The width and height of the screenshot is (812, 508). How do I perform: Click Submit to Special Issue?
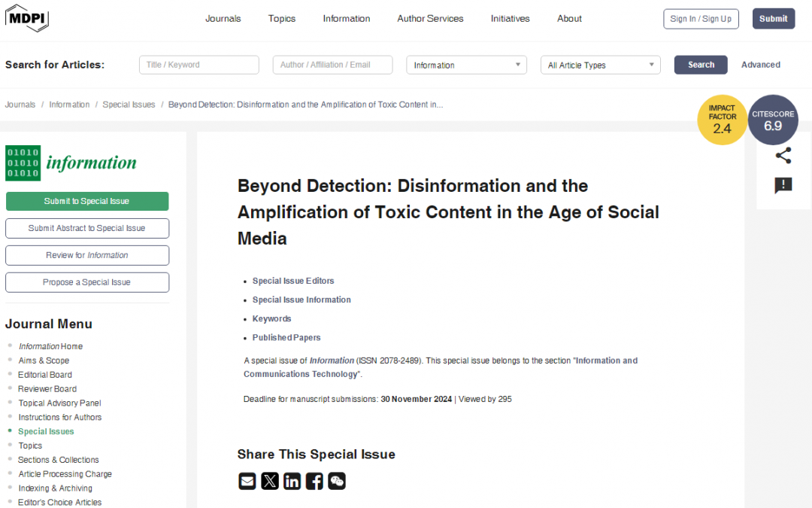(x=86, y=201)
